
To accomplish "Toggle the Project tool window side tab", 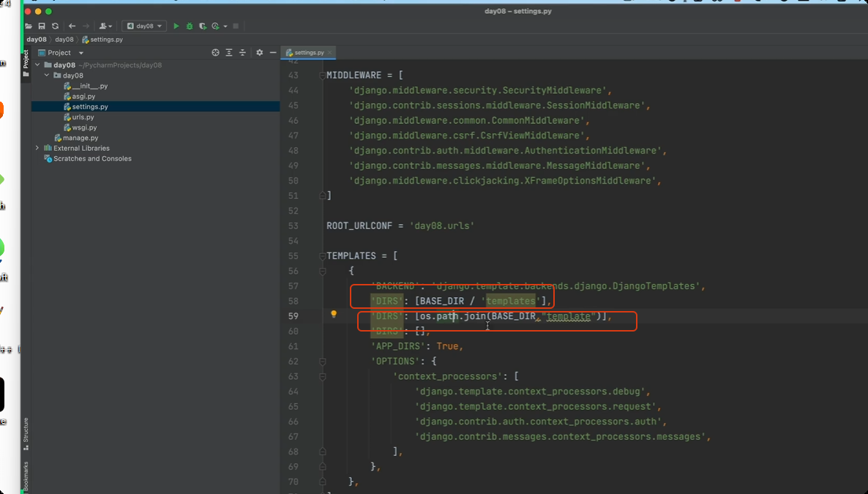I will 26,62.
